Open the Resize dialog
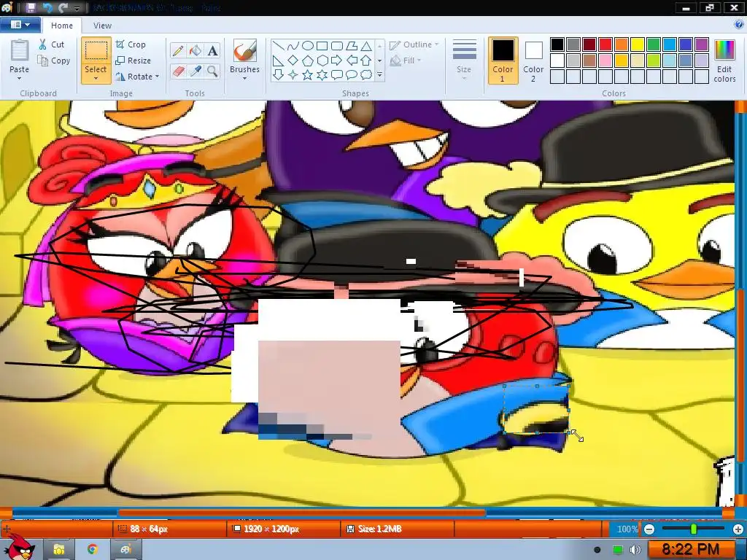The image size is (747, 560). point(133,61)
